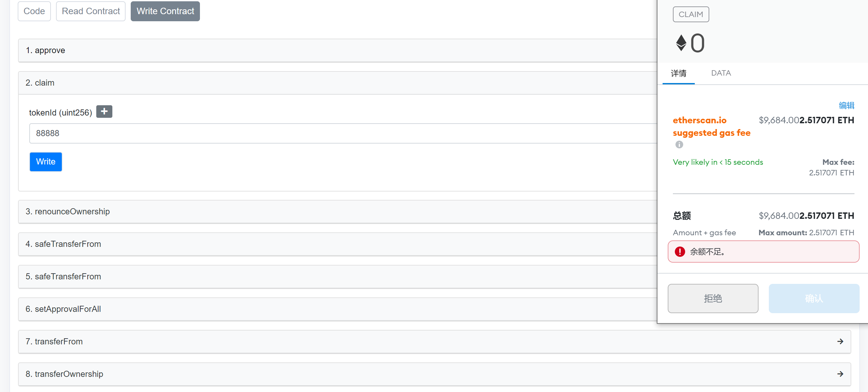Switch to the DATA tab in MetaMask
868x392 pixels.
pyautogui.click(x=720, y=72)
